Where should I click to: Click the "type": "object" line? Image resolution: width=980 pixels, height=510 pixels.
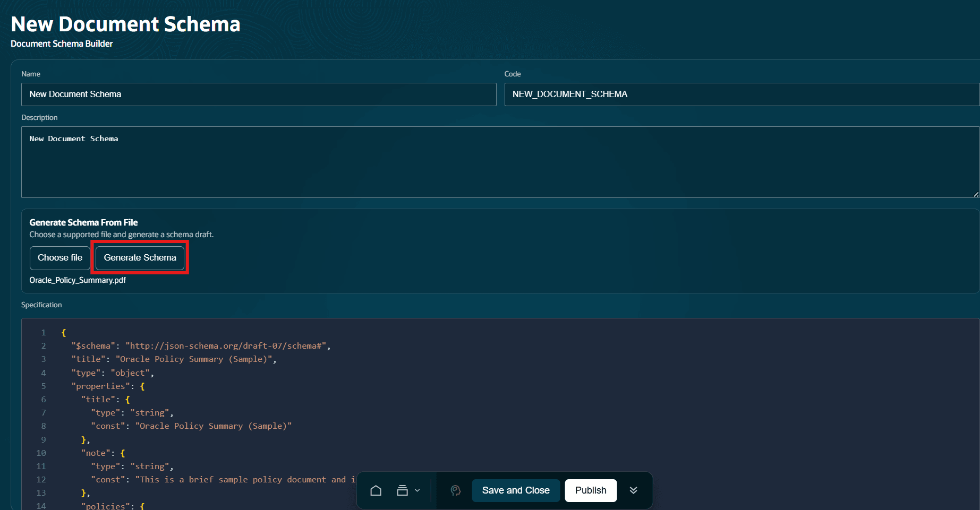[113, 373]
